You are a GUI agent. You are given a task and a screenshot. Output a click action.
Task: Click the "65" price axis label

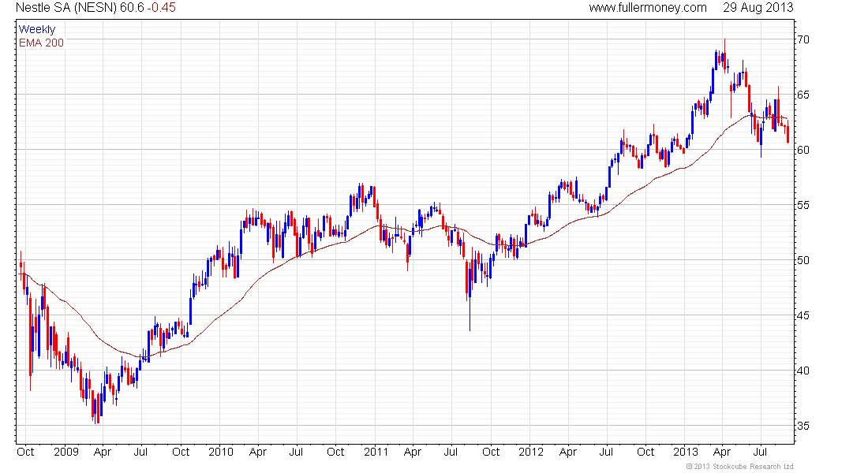click(803, 95)
